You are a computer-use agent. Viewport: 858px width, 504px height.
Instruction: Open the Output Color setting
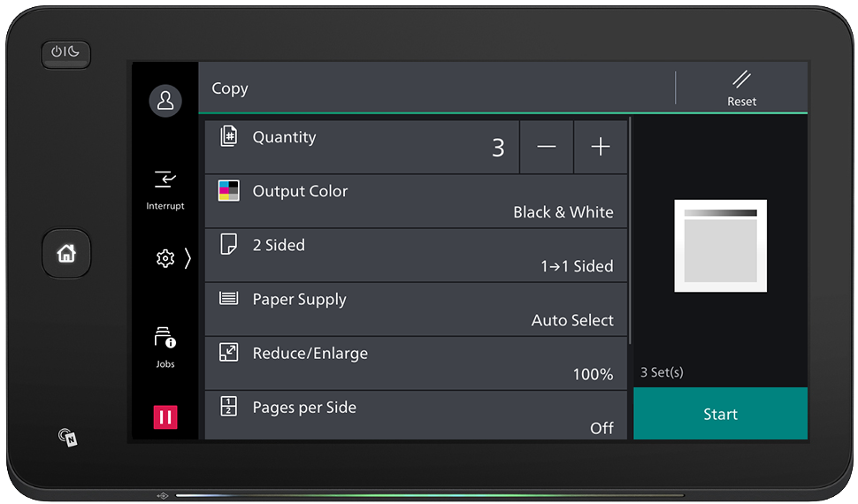tap(416, 202)
